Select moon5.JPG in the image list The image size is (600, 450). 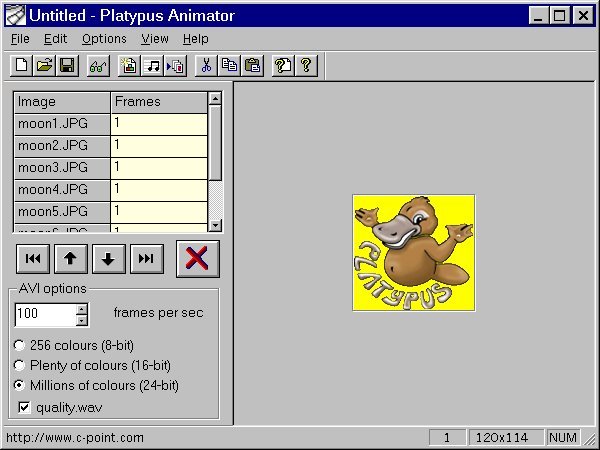point(62,212)
